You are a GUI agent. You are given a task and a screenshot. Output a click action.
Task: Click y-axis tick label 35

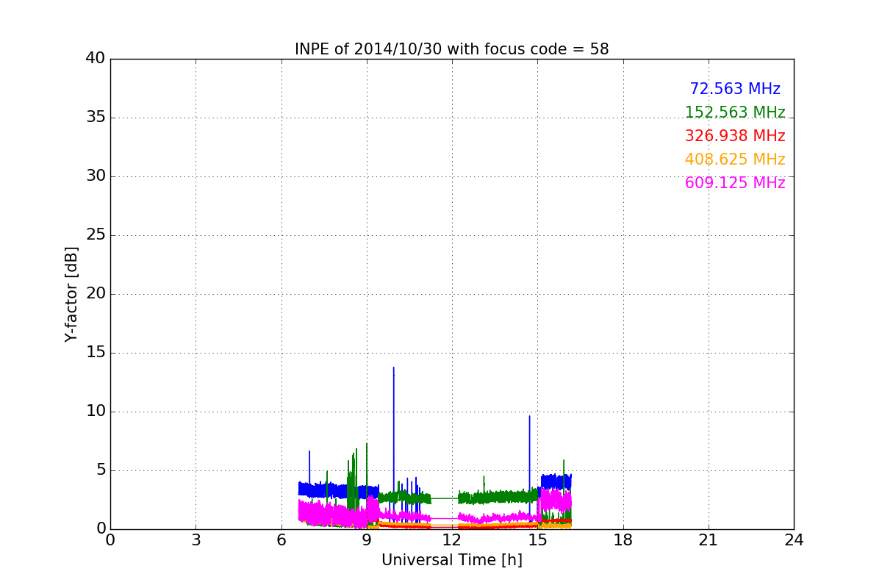click(96, 118)
